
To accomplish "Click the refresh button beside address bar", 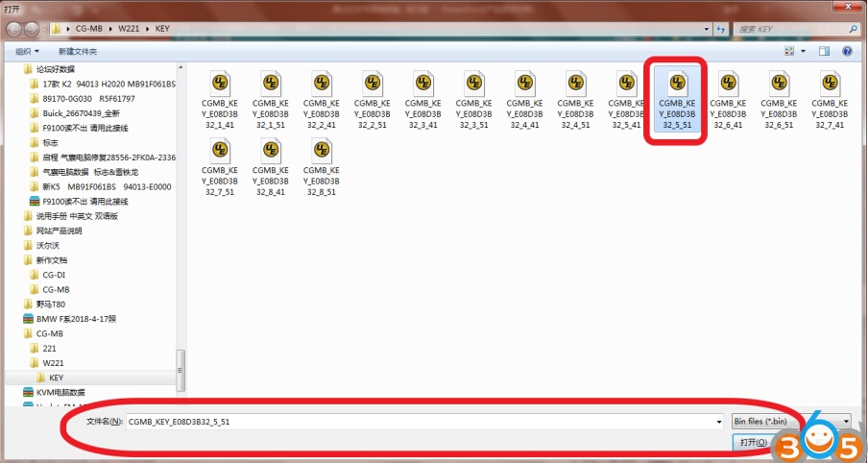I will tap(721, 29).
